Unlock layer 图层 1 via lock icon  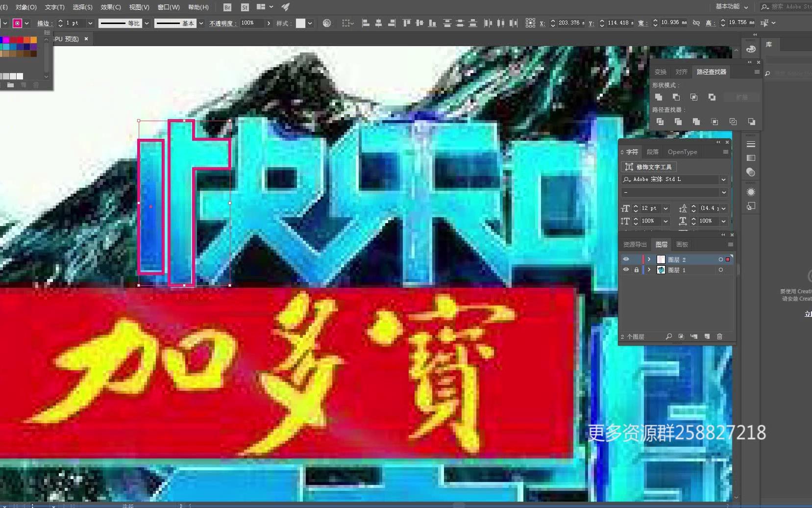(637, 270)
